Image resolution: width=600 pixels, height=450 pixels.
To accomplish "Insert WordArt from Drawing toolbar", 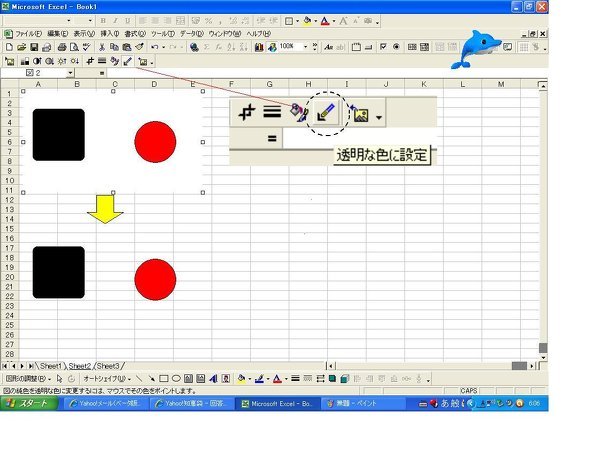I will click(x=213, y=379).
